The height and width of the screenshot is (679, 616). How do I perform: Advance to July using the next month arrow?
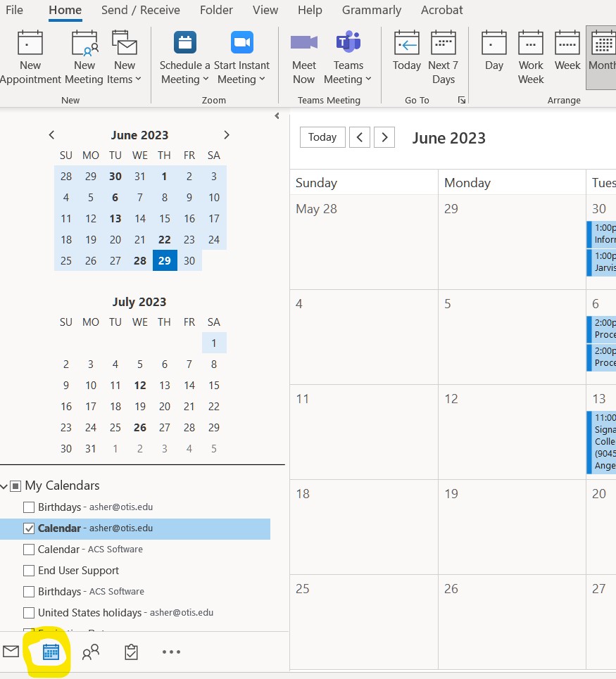coord(227,134)
